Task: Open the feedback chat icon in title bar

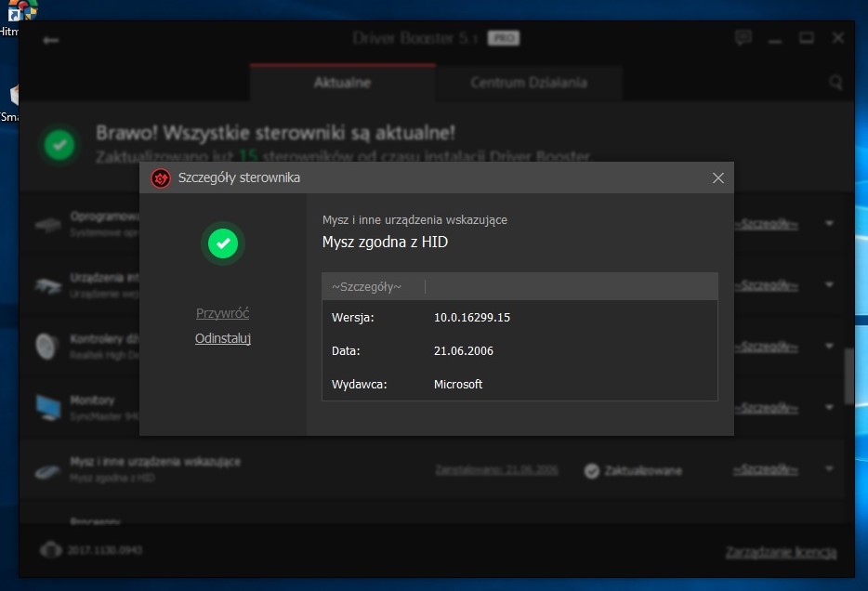Action: pyautogui.click(x=743, y=37)
